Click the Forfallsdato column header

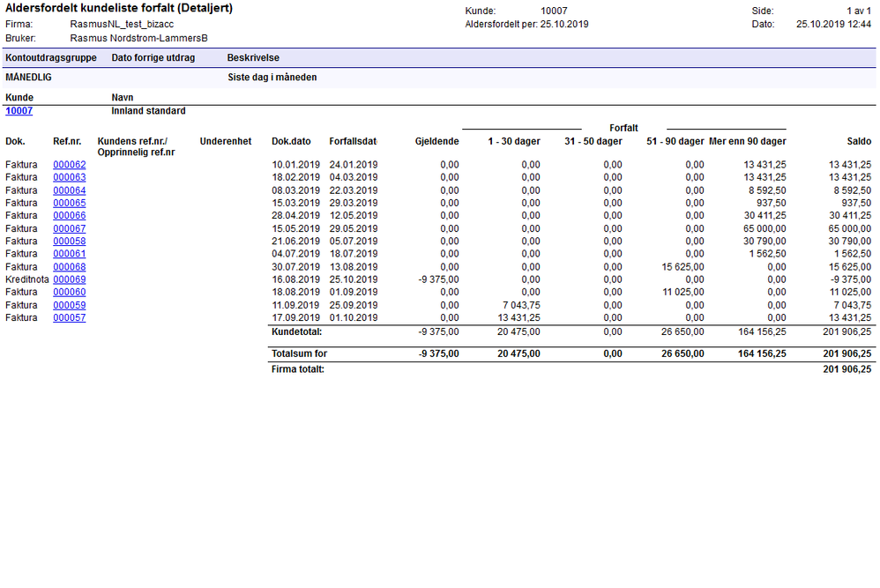pyautogui.click(x=353, y=141)
